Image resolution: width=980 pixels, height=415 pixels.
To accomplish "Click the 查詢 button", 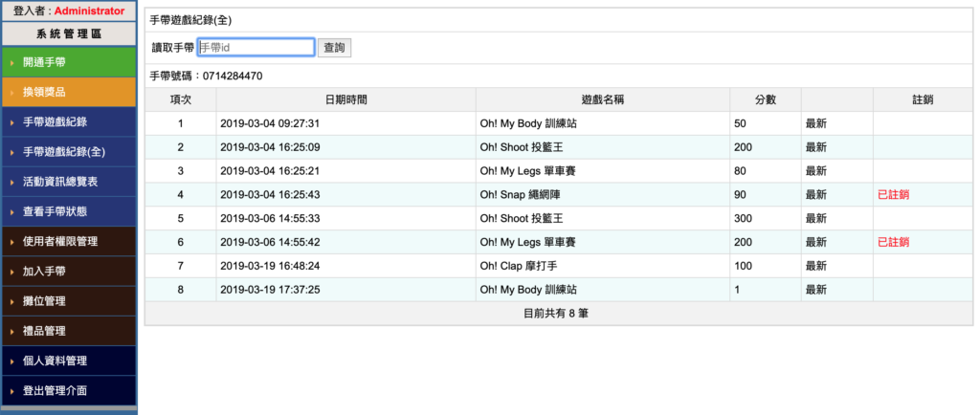I will tap(334, 48).
